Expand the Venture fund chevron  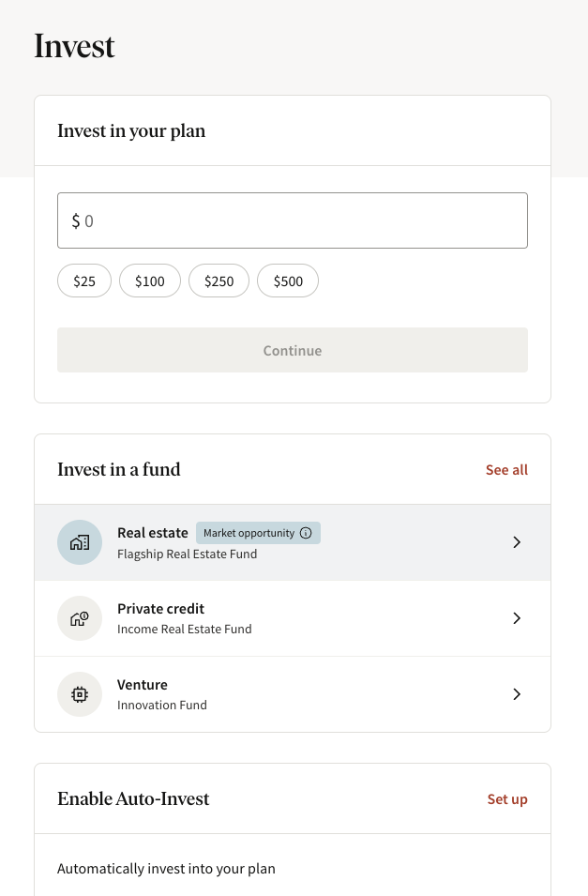click(x=517, y=694)
